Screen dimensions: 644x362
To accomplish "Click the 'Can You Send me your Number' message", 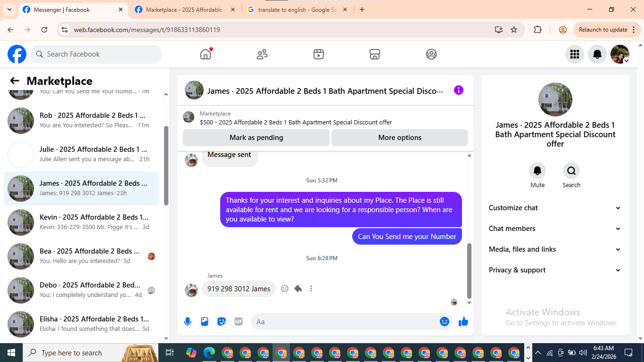I will click(x=407, y=237).
